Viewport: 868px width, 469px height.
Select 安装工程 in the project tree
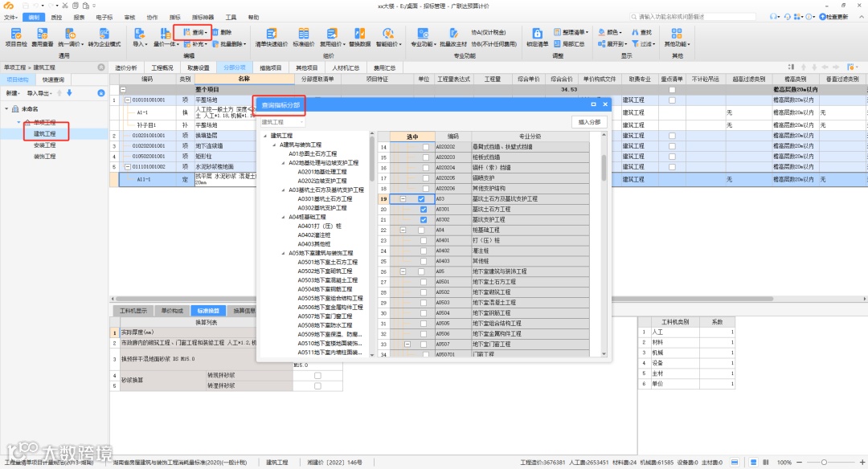45,145
